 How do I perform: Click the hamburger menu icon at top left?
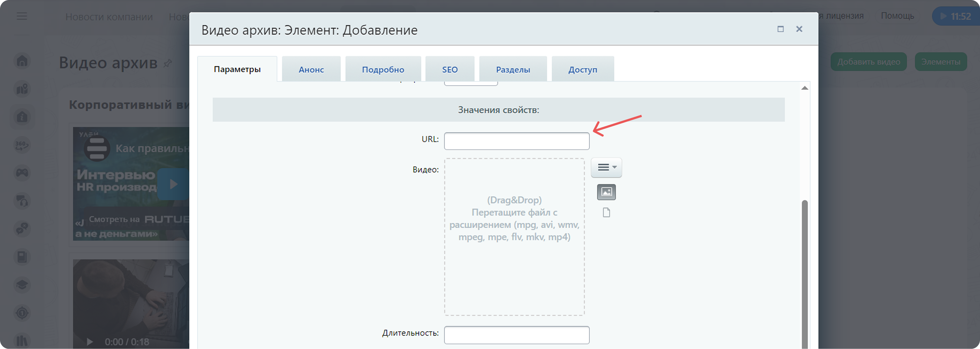click(x=22, y=16)
